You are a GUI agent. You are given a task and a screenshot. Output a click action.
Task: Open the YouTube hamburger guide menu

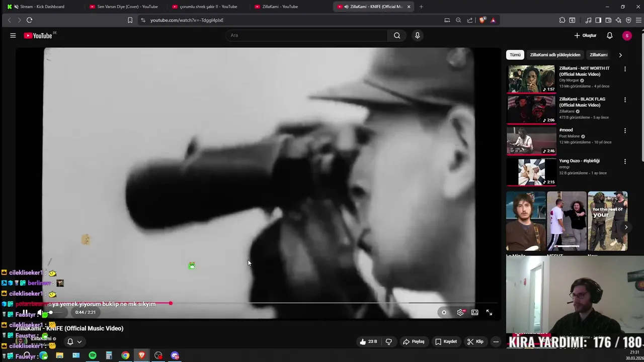pos(13,36)
